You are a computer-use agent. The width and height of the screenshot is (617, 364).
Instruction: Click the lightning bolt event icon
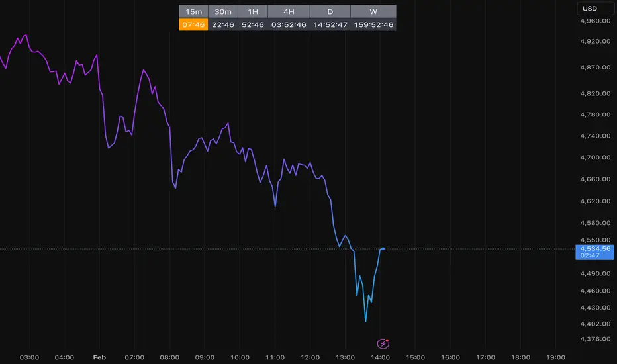[383, 343]
